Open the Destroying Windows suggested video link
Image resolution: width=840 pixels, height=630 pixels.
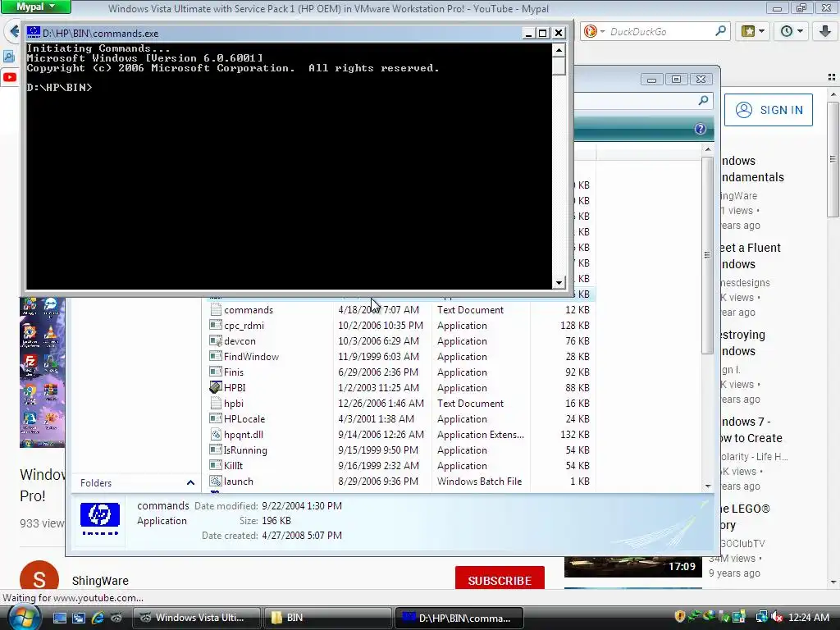tap(742, 343)
